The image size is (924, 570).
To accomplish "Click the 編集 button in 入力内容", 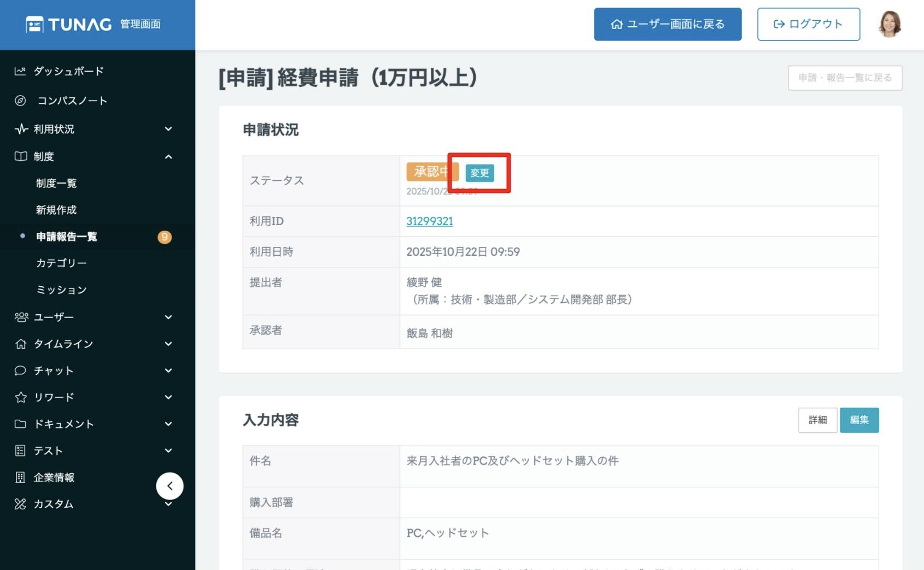I will click(x=859, y=420).
